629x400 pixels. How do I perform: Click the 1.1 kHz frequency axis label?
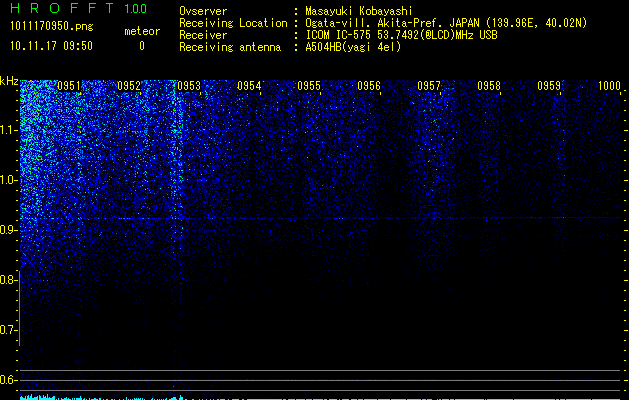[8, 130]
